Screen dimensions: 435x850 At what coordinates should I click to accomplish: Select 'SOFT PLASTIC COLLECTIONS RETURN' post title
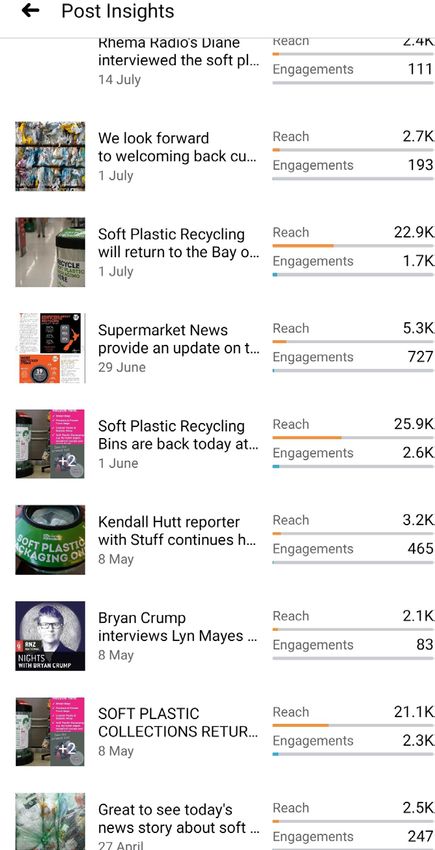(178, 723)
